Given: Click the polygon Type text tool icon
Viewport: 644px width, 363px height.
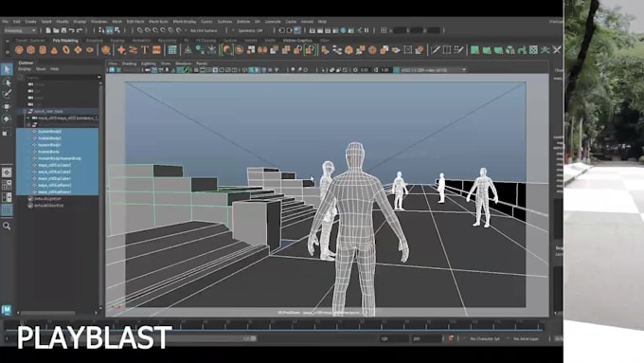Looking at the screenshot, I should [145, 50].
